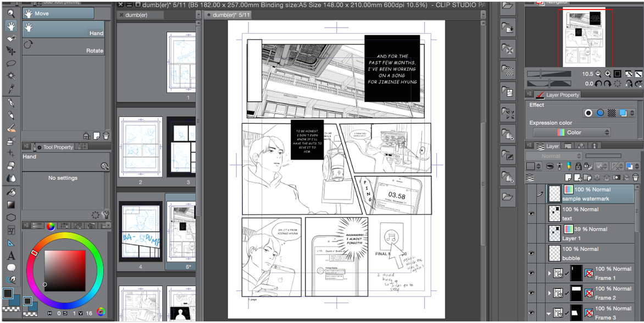
Task: Select the Hand sub tool
Action: click(63, 29)
